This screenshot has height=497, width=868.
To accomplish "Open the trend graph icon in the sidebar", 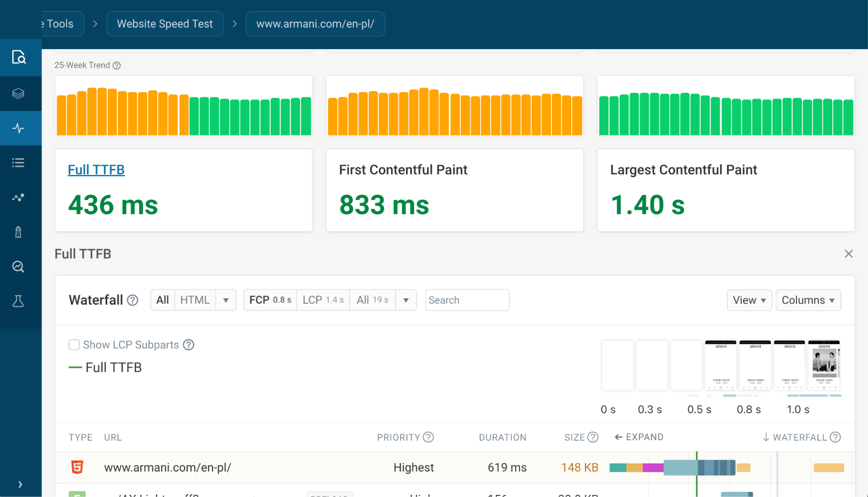I will pos(18,197).
